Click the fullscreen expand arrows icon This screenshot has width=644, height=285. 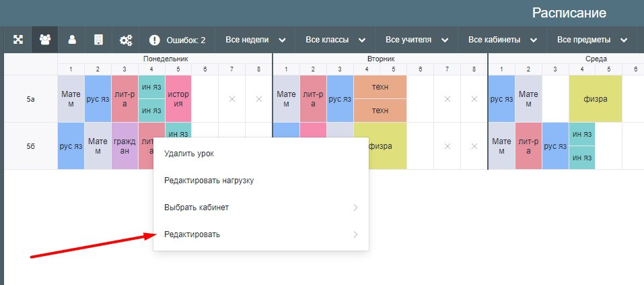[17, 40]
